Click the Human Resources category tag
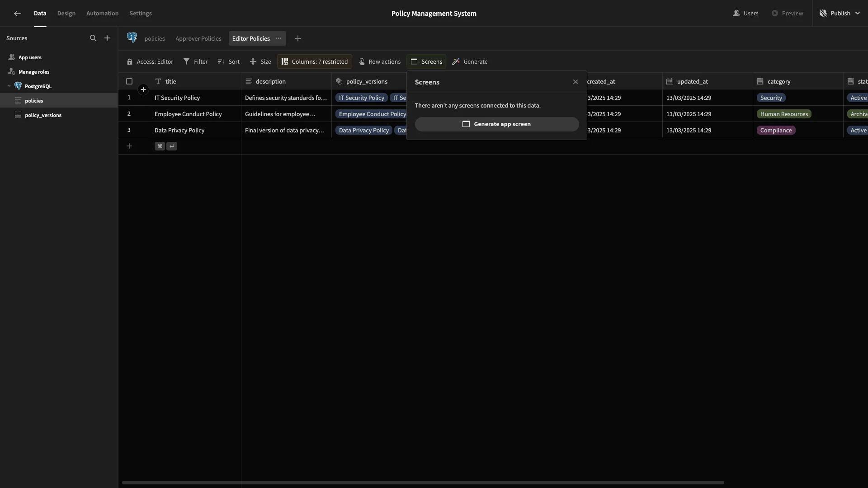This screenshot has height=488, width=868. 784,114
